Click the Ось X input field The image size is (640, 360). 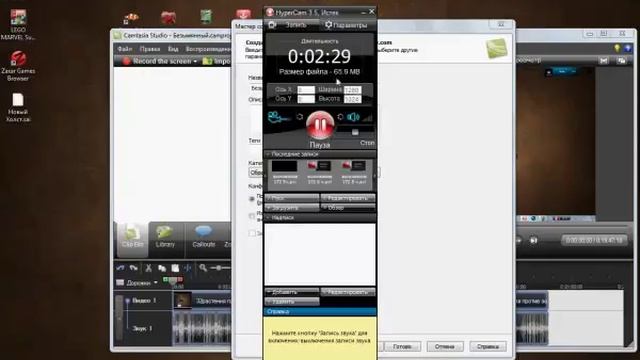pyautogui.click(x=306, y=89)
